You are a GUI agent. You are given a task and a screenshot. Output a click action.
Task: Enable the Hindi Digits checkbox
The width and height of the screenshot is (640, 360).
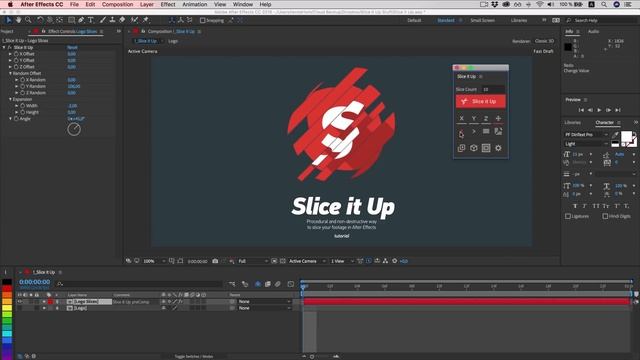point(605,216)
